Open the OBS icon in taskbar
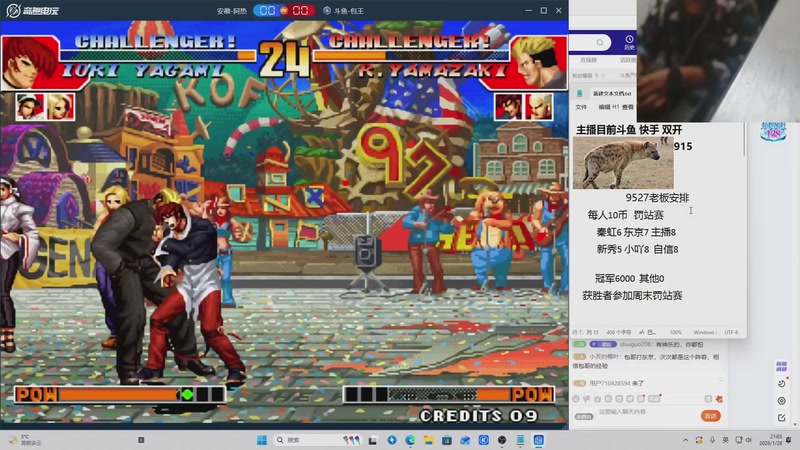The height and width of the screenshot is (450, 800). coord(502,440)
